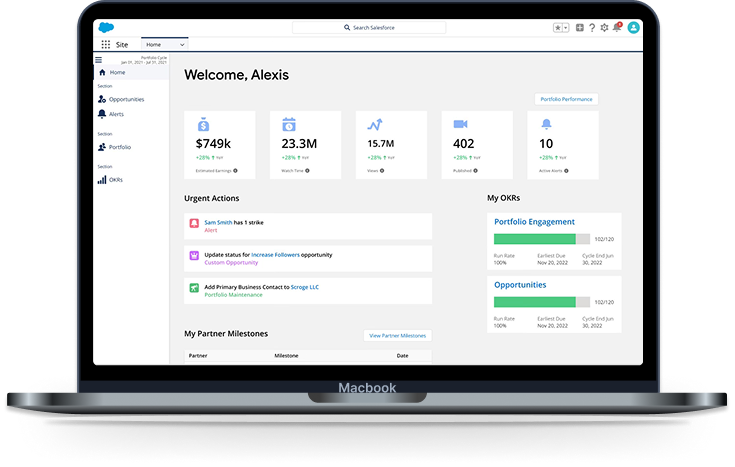Image resolution: width=735 pixels, height=467 pixels.
Task: Open OKRs in the sidebar
Action: pos(116,179)
